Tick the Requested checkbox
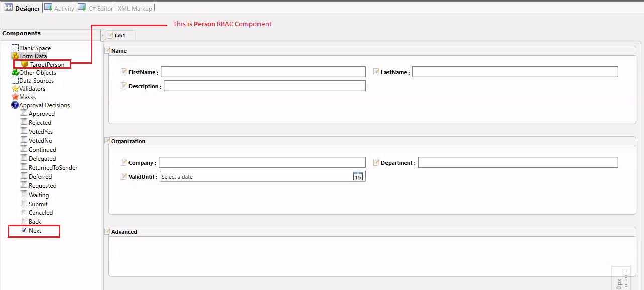 point(24,185)
